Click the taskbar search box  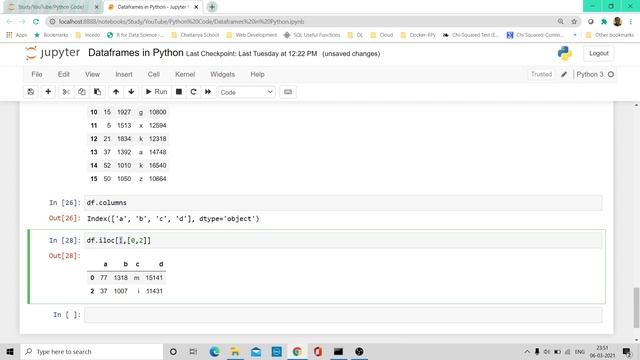(92, 351)
